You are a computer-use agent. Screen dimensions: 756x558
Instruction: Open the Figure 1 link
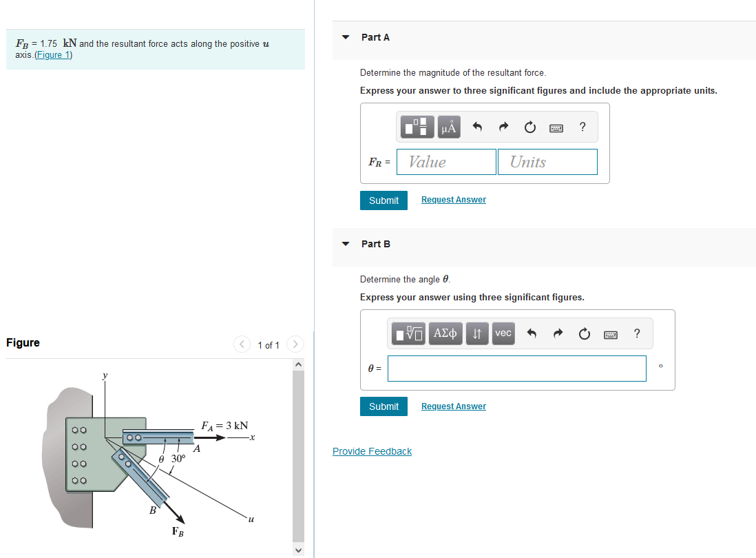click(x=53, y=54)
